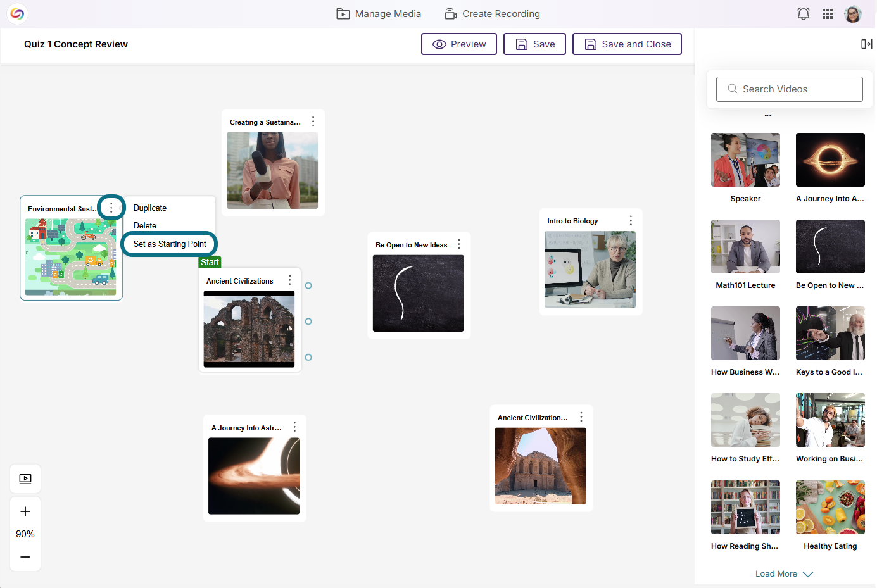Click the Speaker caption in sidebar
Viewport: 877px width, 588px height.
click(745, 199)
